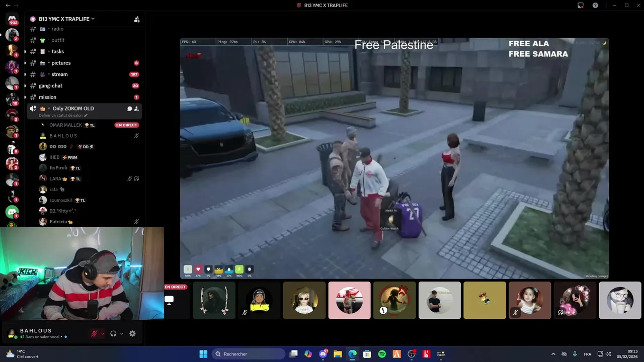Select yellow tile with bee avatar
The width and height of the screenshot is (644, 362).
[x=485, y=300]
